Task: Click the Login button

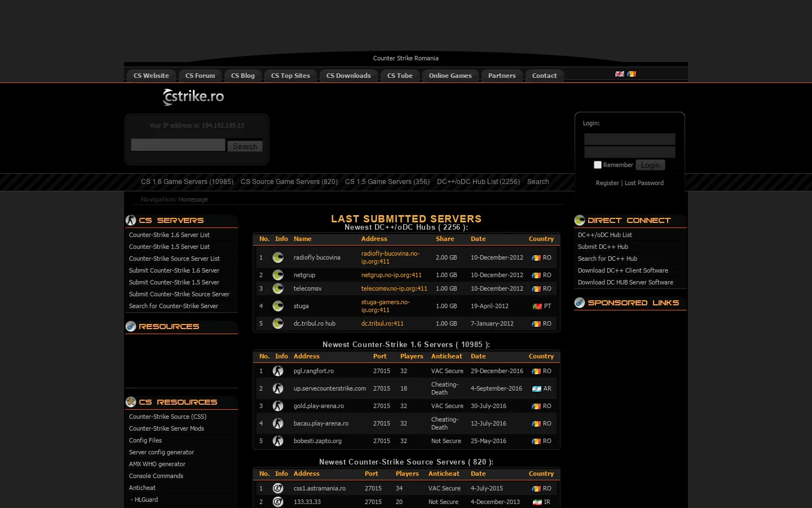Action: [650, 165]
